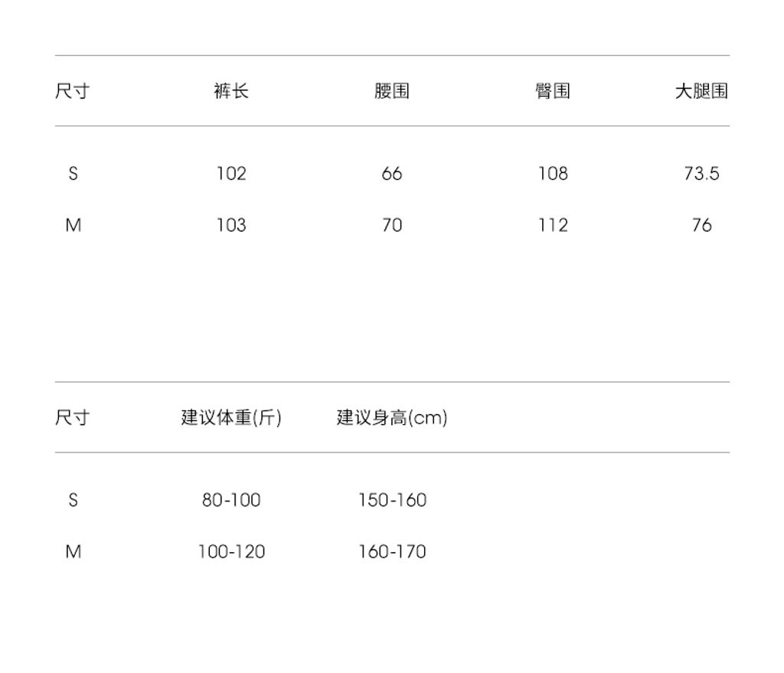Viewport: 784px width, 673px height.
Task: Click the M row label in recommendation table
Action: tap(73, 551)
